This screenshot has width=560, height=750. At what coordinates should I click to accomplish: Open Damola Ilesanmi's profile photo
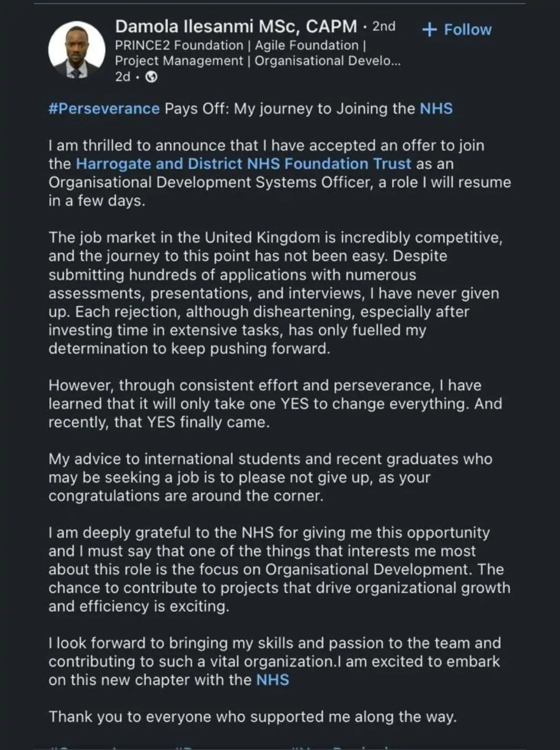[x=76, y=50]
